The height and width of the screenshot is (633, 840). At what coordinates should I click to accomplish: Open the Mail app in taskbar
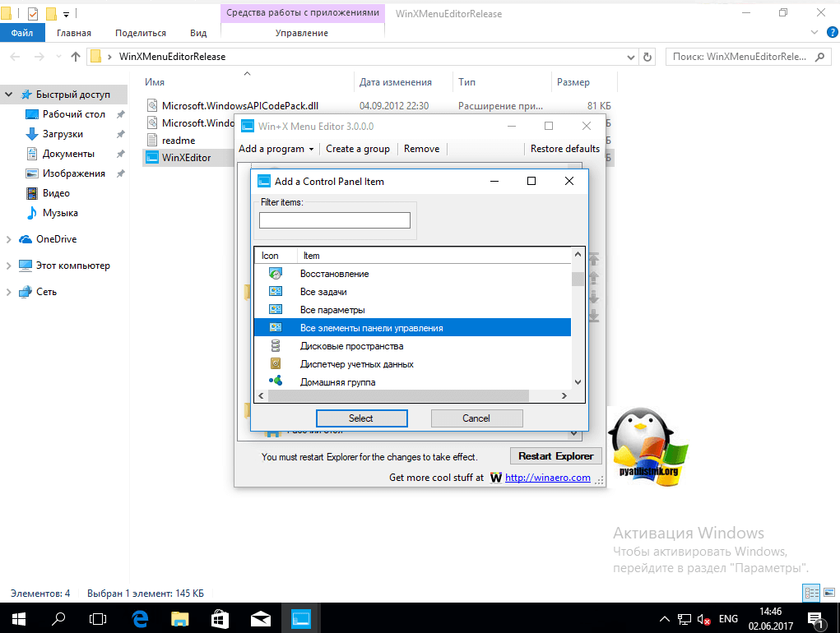[x=261, y=617]
